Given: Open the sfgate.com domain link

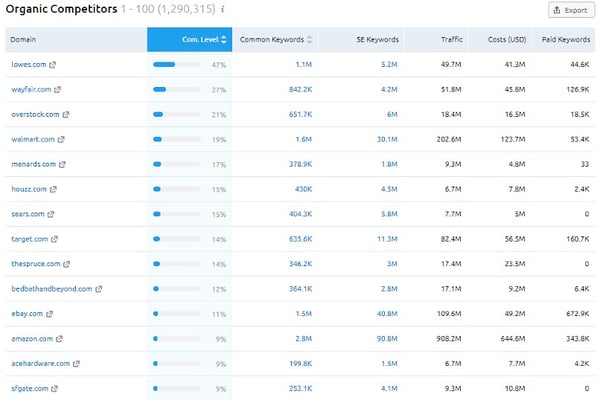Looking at the screenshot, I should [29, 388].
